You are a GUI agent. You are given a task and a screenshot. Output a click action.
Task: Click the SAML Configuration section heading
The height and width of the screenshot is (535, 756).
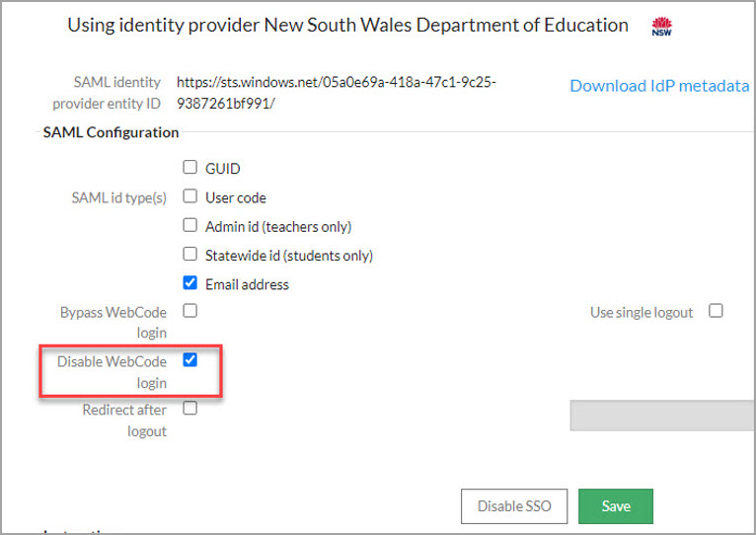click(x=111, y=132)
